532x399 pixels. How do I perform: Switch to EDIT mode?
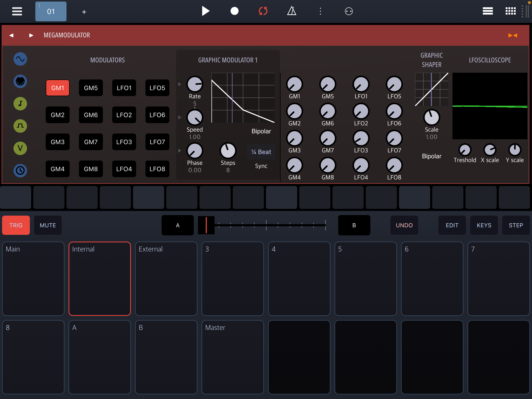pyautogui.click(x=452, y=225)
